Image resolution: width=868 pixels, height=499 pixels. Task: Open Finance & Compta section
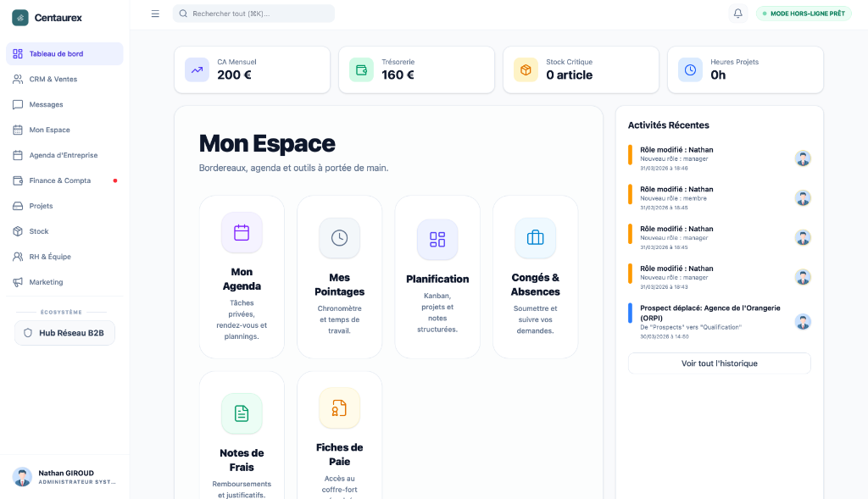pyautogui.click(x=64, y=180)
